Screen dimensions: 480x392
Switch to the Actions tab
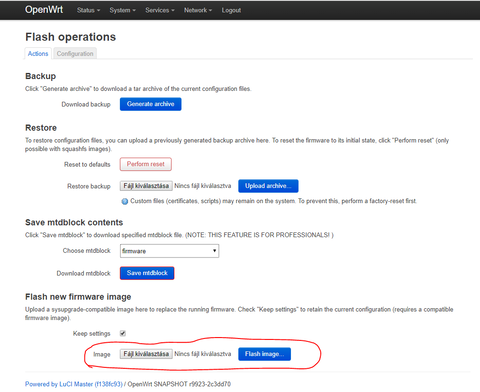click(x=38, y=54)
